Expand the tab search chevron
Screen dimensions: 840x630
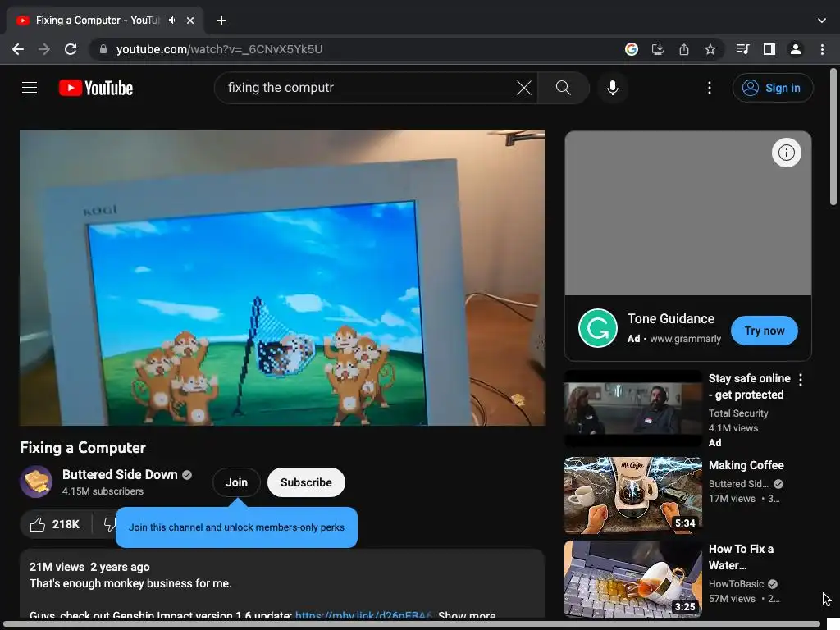[822, 21]
